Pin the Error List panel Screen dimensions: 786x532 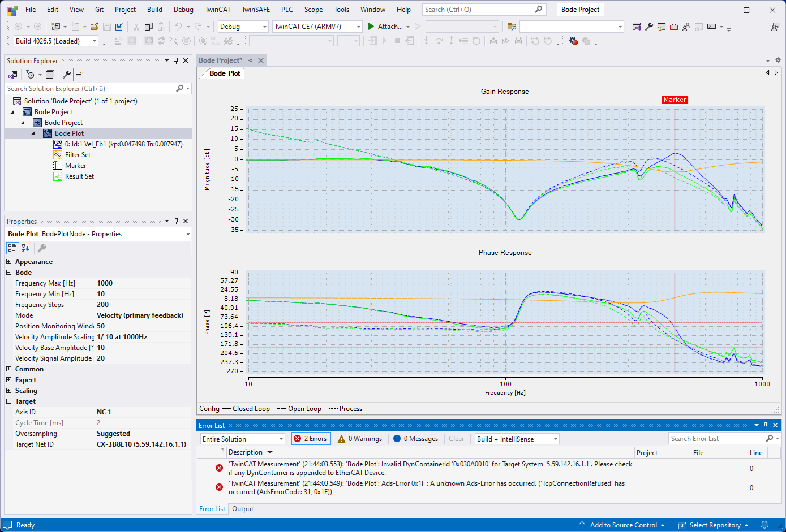point(766,426)
